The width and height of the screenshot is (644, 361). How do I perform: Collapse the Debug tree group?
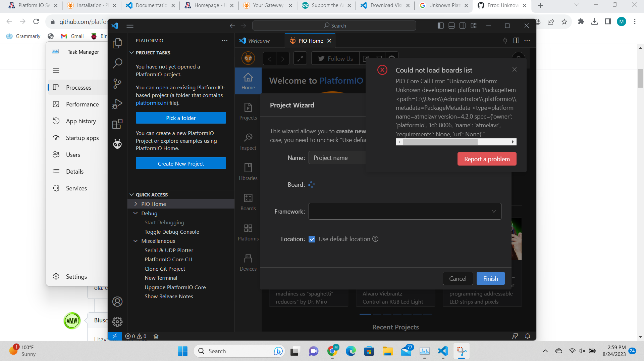click(136, 213)
